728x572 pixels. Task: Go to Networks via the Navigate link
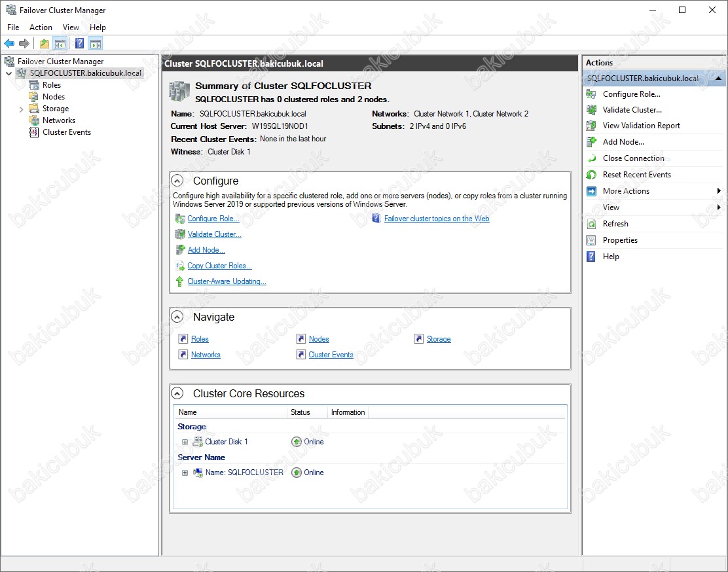206,355
